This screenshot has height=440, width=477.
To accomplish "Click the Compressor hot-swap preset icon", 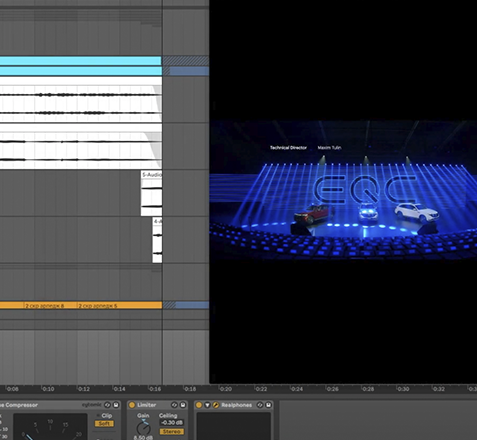I will click(x=107, y=405).
